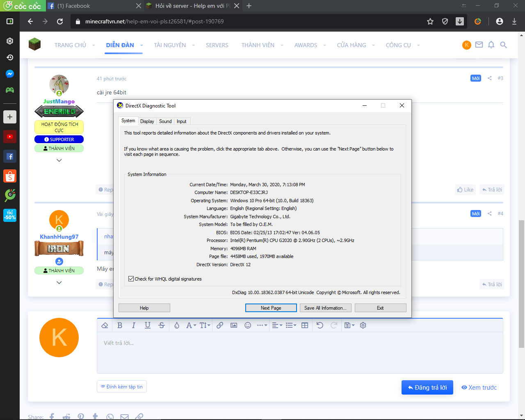Expand the CÔNG CỤ menu arrow
525x420 pixels.
click(418, 45)
